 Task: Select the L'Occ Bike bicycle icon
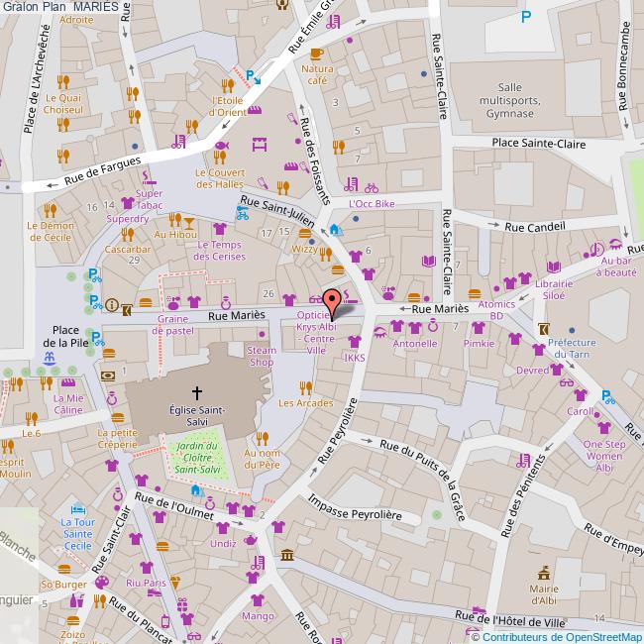(x=371, y=187)
